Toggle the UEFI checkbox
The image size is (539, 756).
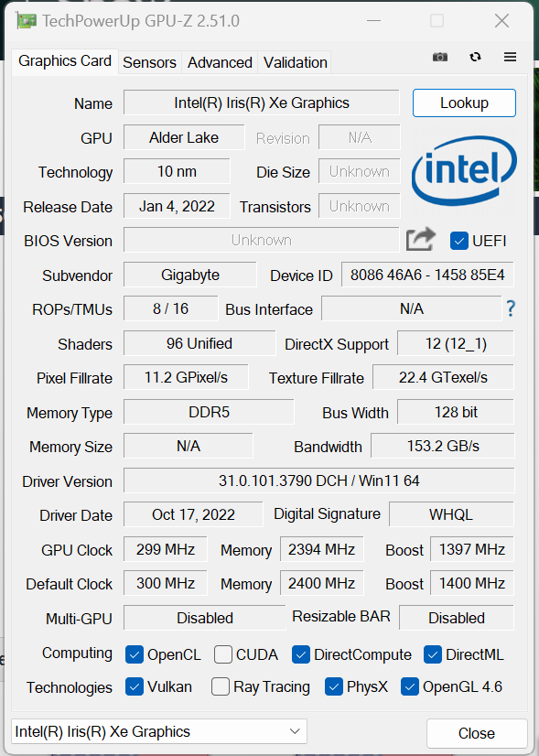[x=459, y=241]
